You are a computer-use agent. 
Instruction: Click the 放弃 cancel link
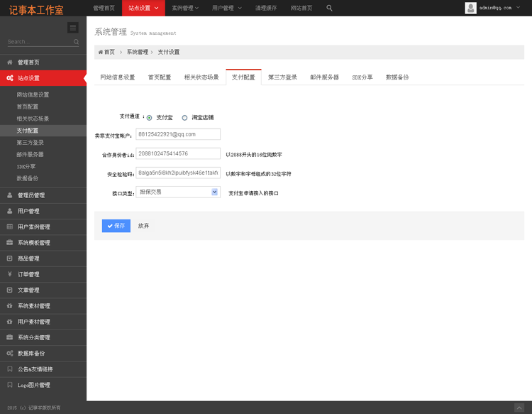143,226
